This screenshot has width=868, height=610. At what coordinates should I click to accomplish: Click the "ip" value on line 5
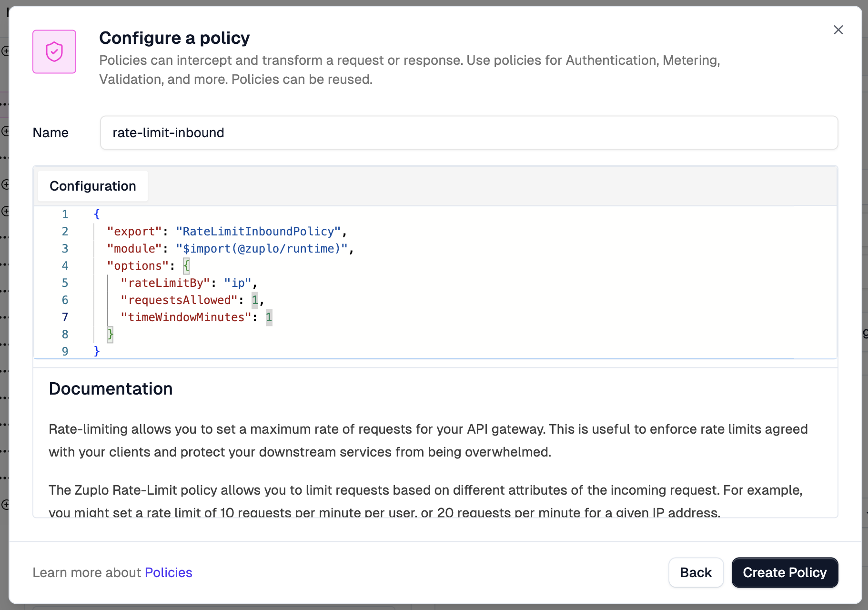237,283
